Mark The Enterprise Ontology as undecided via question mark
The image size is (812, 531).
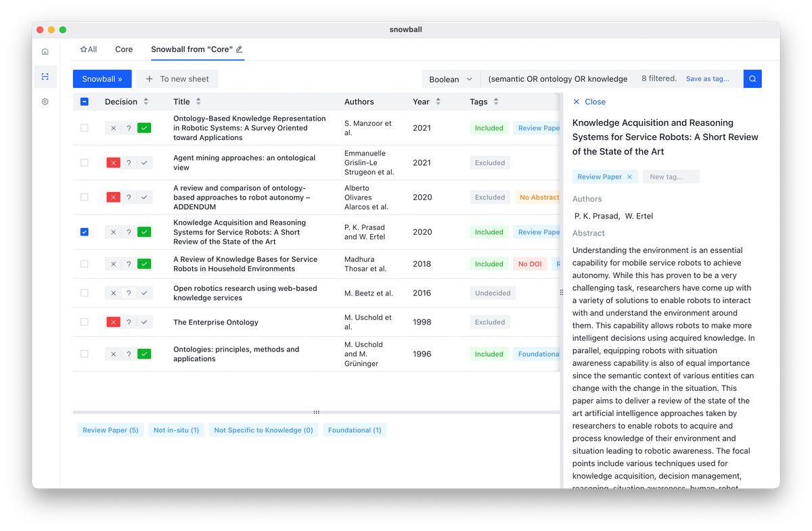tap(128, 322)
